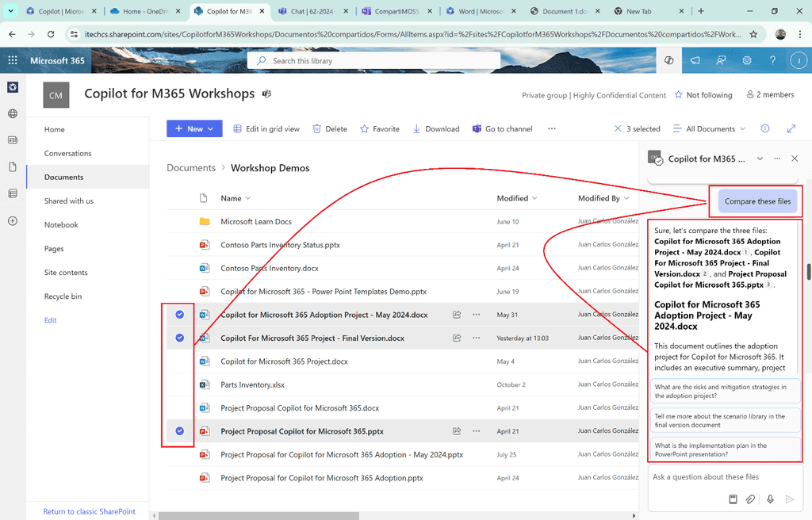Click the Download toolbar button
Screen dimensions: 812x520
[436, 129]
